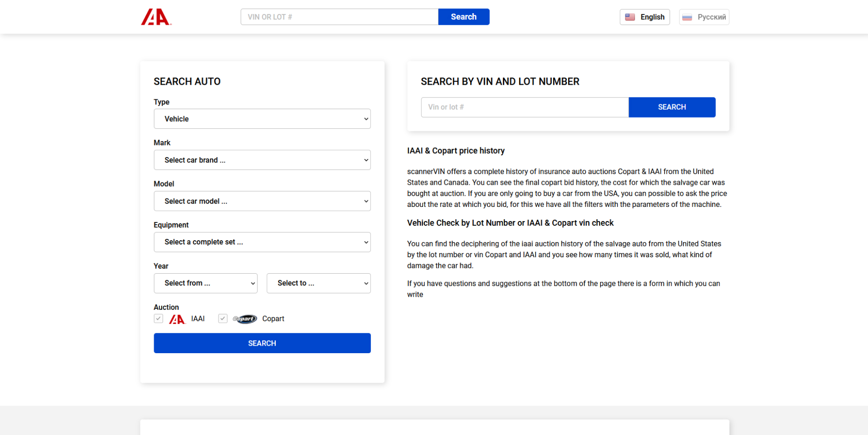Open the Select a complete set dropdown

262,242
